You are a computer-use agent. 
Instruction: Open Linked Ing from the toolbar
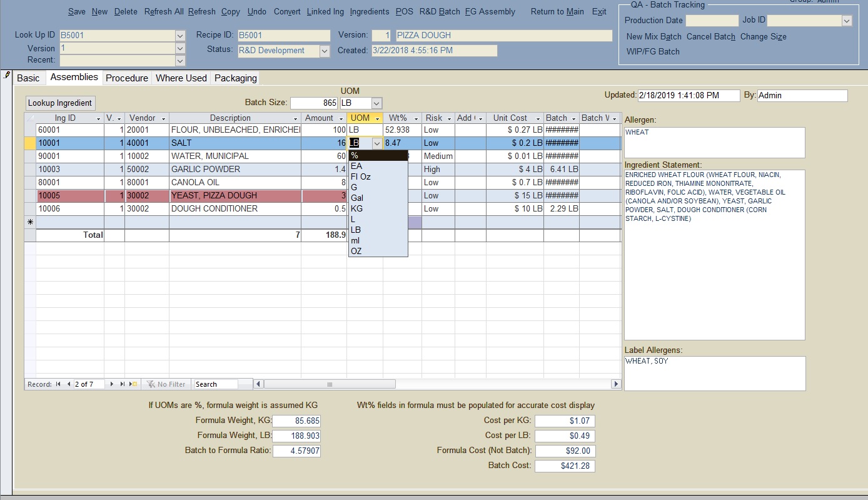(325, 11)
